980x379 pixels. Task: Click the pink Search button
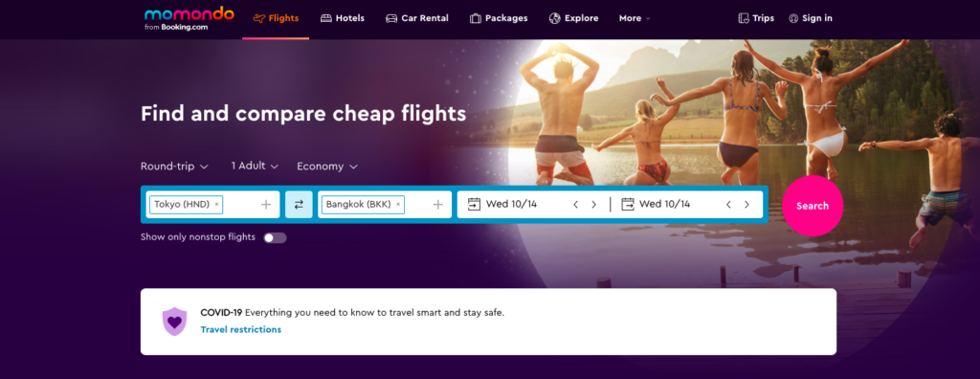(813, 206)
